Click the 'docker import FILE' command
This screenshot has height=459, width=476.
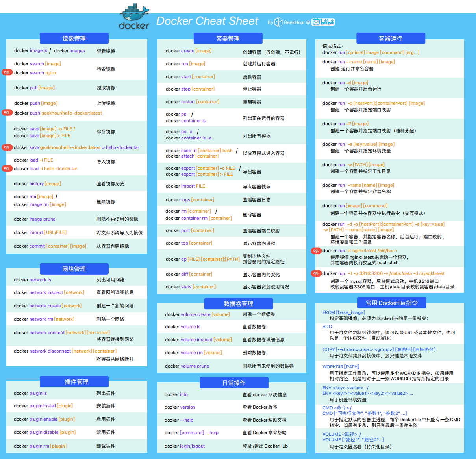[x=185, y=186]
